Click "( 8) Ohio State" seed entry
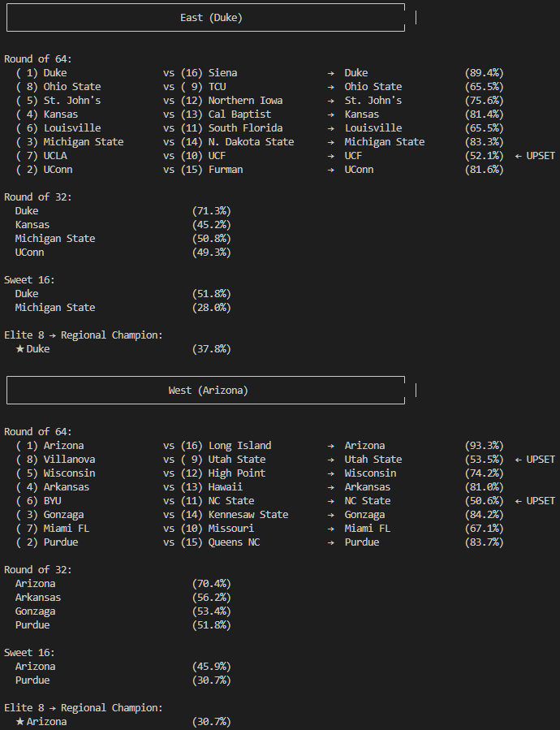This screenshot has width=560, height=730. 58,87
